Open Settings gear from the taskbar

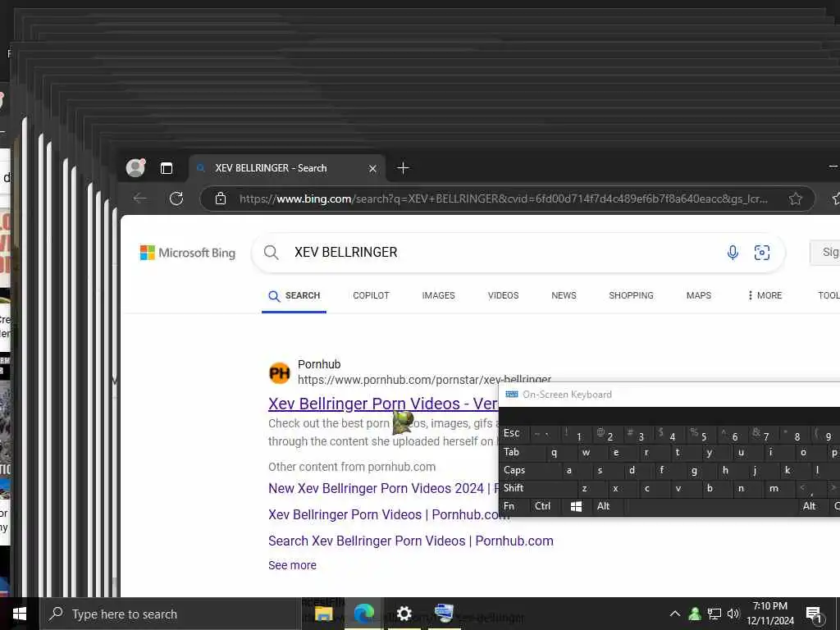[404, 614]
